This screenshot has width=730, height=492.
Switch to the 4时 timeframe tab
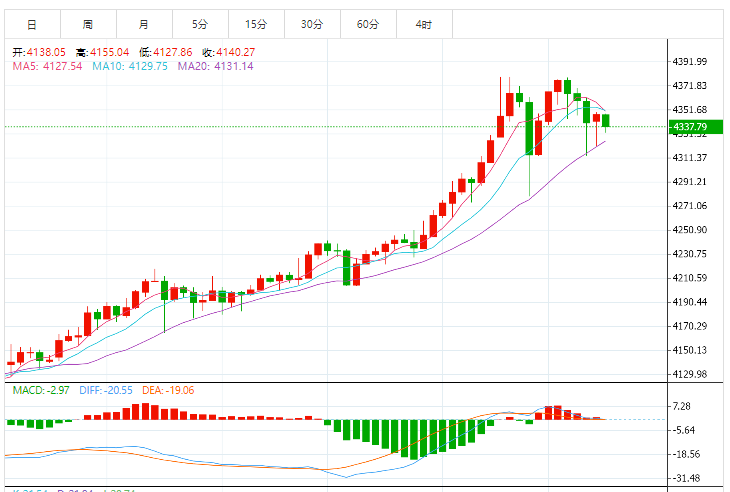pyautogui.click(x=424, y=23)
